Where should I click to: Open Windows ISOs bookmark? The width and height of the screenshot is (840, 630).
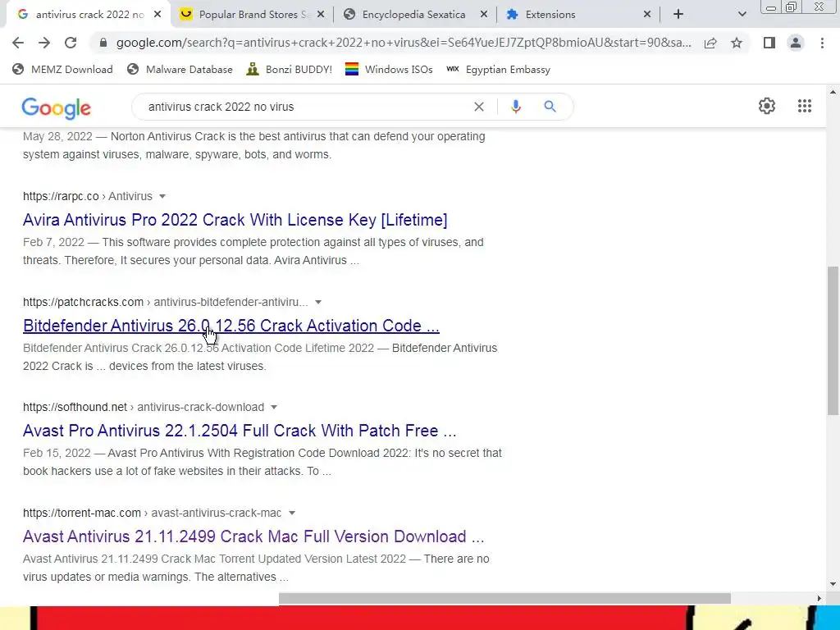click(x=389, y=70)
